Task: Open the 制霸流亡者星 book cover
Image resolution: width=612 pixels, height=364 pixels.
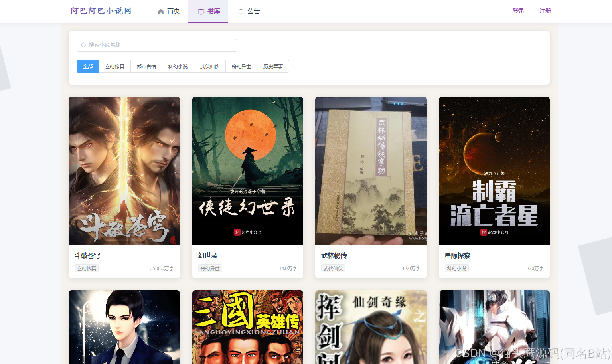Action: (x=494, y=170)
